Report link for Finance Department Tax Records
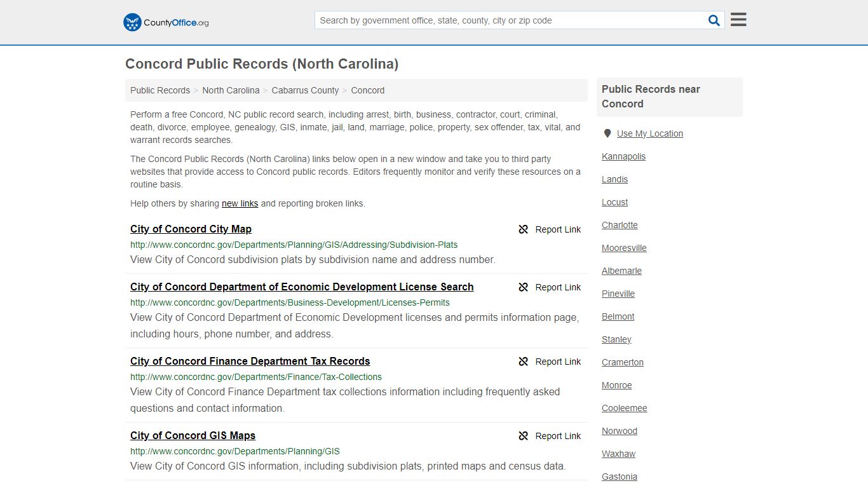 click(558, 362)
